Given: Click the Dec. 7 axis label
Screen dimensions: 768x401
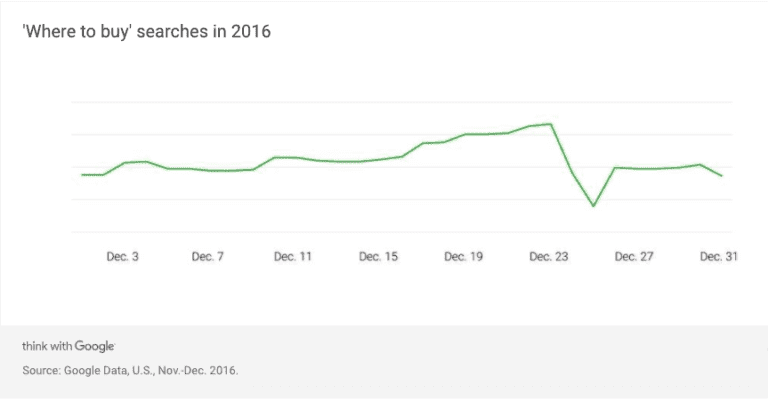Looking at the screenshot, I should (x=208, y=257).
